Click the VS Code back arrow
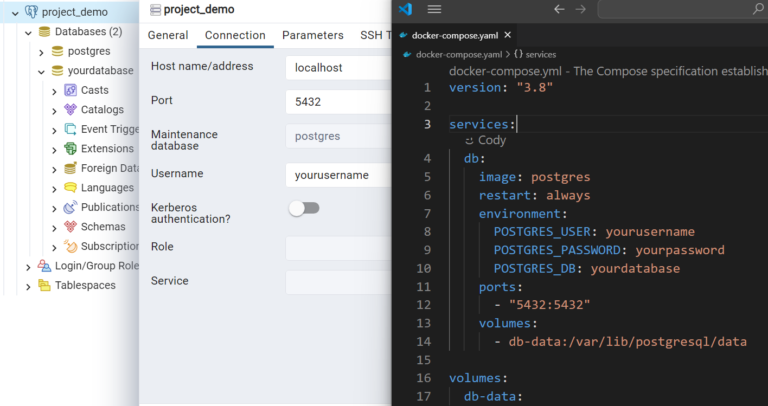Viewport: 768px width, 406px height. [x=559, y=9]
